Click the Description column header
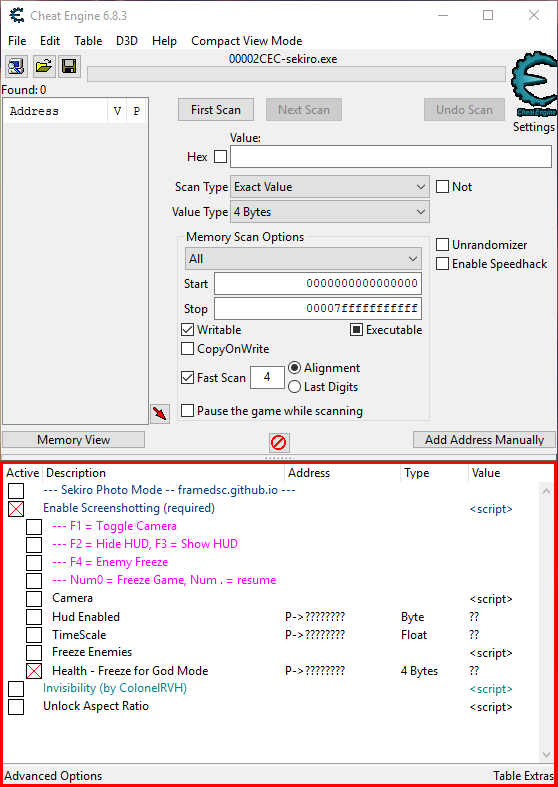 tap(164, 473)
